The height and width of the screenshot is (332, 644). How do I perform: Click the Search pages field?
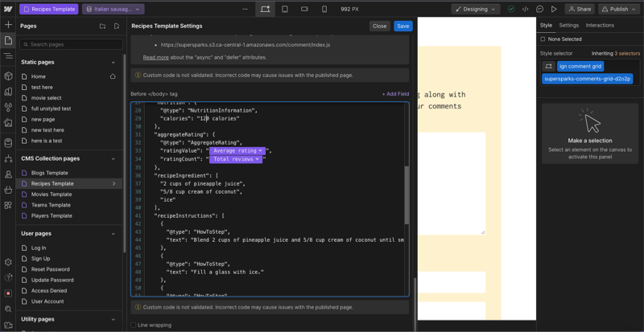click(x=68, y=44)
